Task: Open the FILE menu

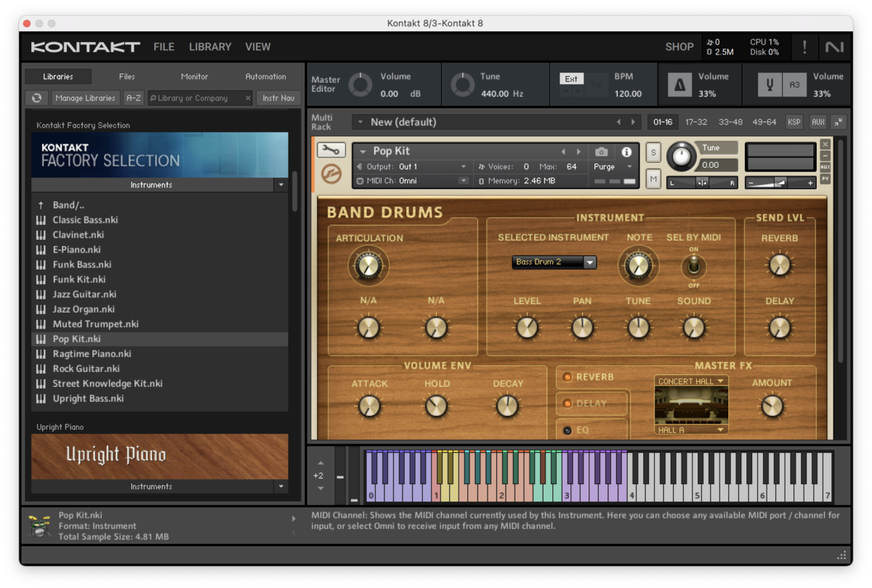Action: click(163, 47)
